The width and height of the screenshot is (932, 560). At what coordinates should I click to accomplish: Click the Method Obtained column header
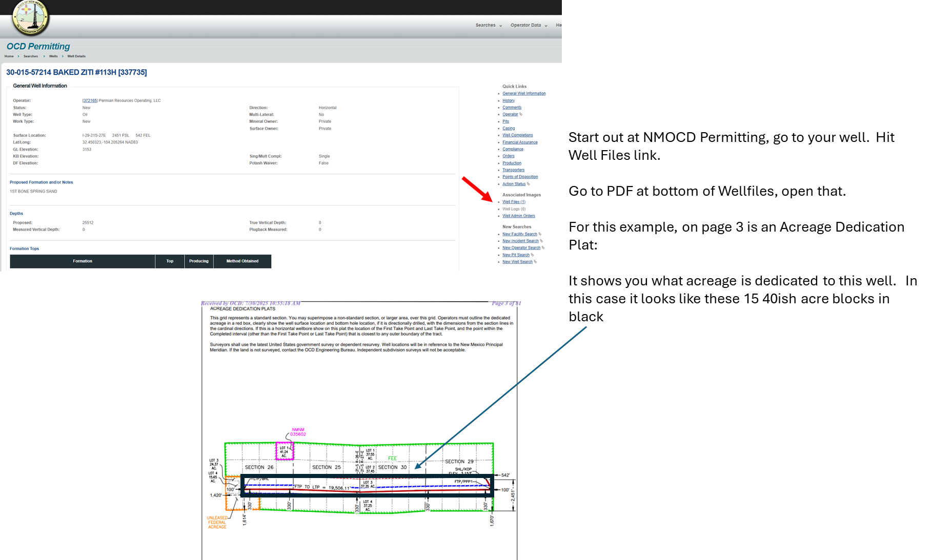(242, 261)
